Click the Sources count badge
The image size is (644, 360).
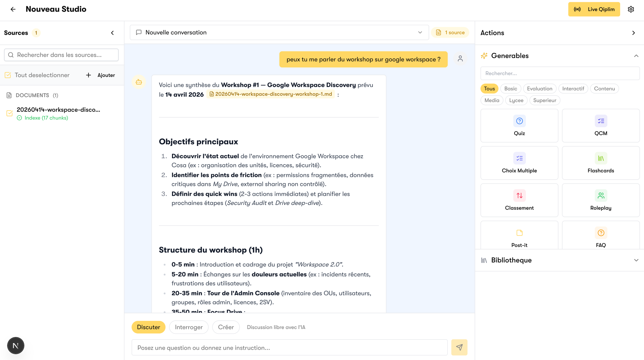coord(36,33)
